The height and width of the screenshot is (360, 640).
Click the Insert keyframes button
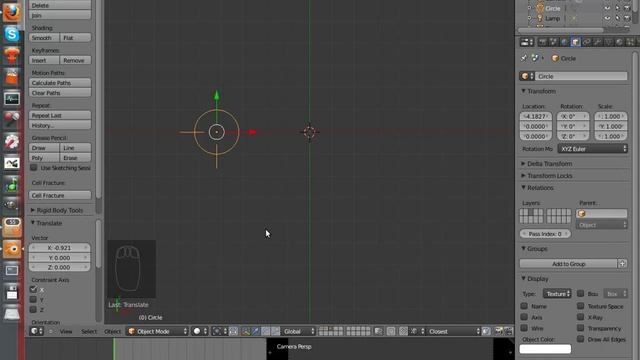44,60
